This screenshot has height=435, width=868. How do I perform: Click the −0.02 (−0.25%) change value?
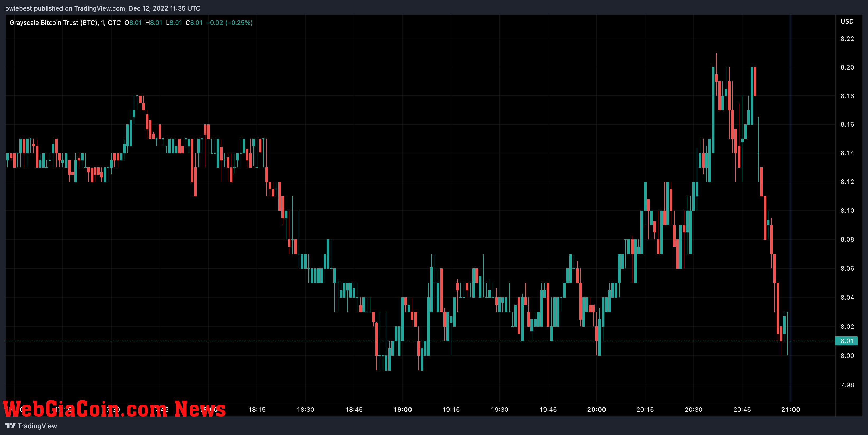tap(229, 22)
